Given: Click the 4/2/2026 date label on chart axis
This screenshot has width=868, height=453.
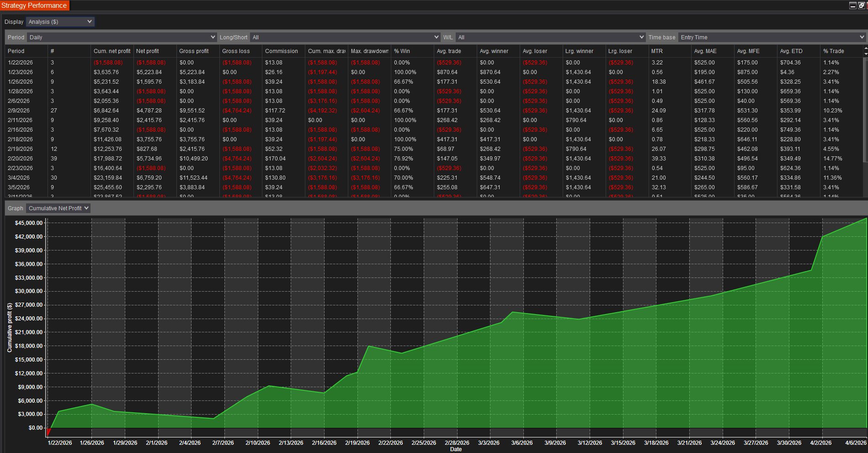Looking at the screenshot, I should [821, 443].
